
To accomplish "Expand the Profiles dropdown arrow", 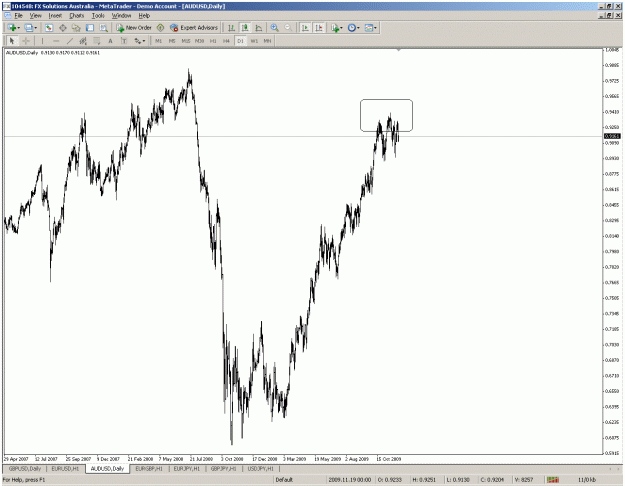I will coord(35,28).
